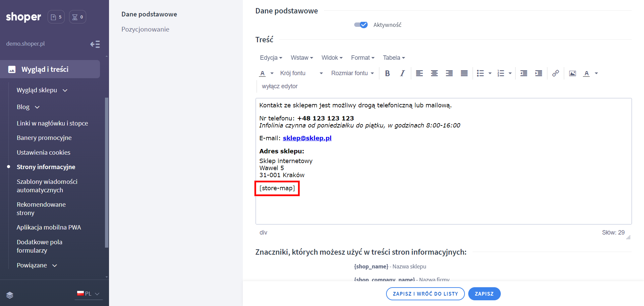
Task: Open the Wstaw editor menu
Action: pos(302,58)
